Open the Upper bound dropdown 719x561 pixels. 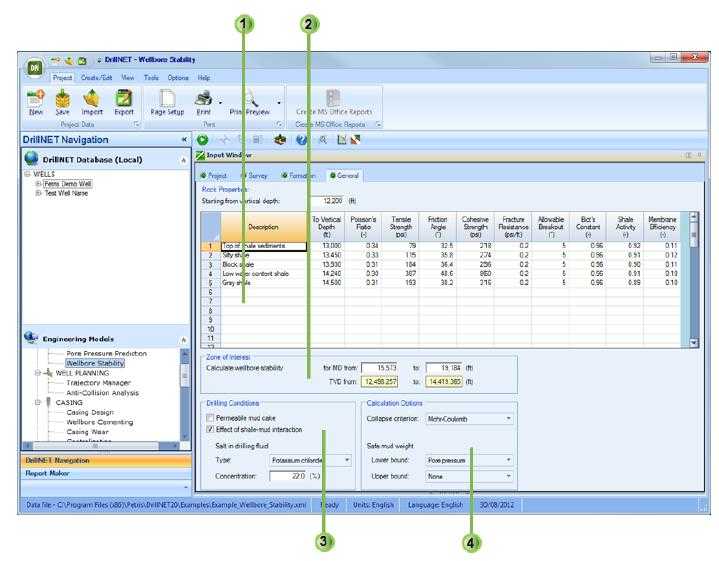[x=509, y=476]
